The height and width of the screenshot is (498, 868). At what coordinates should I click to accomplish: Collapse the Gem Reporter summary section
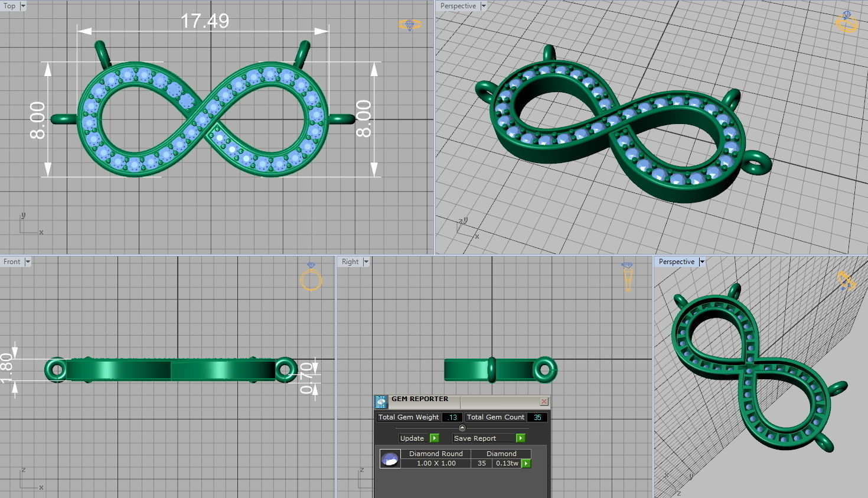click(462, 428)
